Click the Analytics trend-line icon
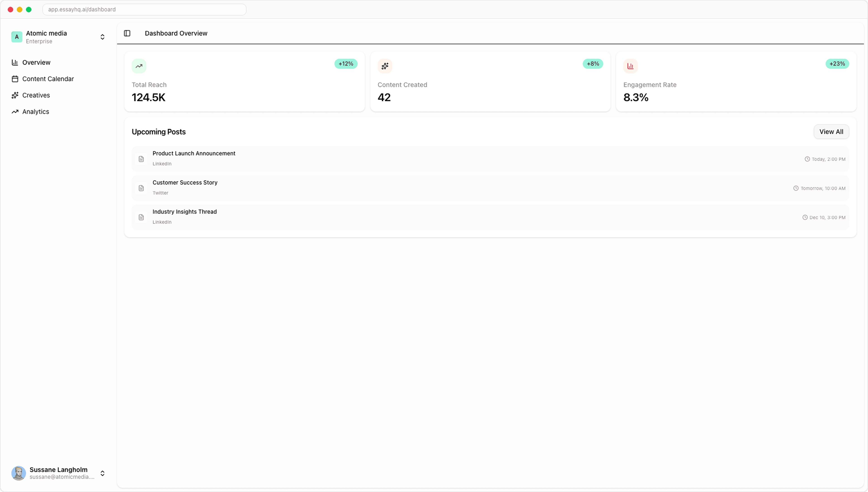The image size is (868, 492). tap(15, 111)
